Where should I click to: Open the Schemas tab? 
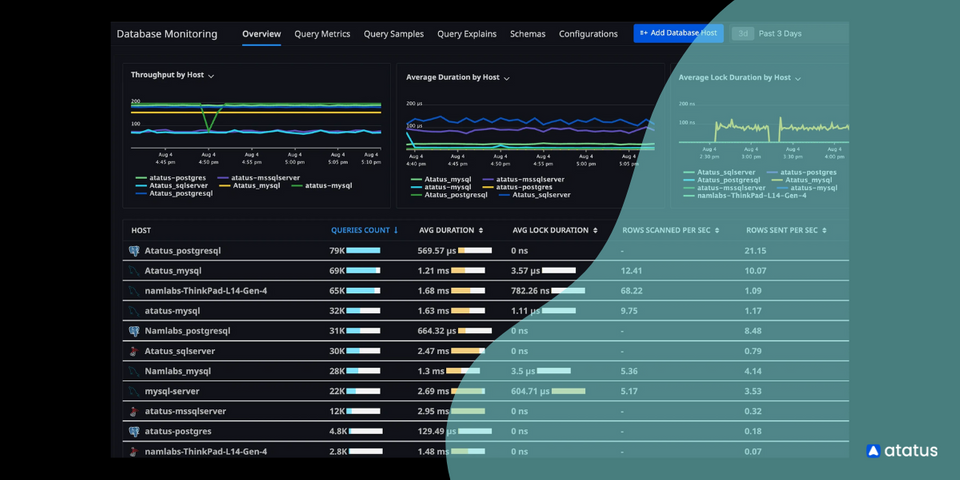point(528,34)
